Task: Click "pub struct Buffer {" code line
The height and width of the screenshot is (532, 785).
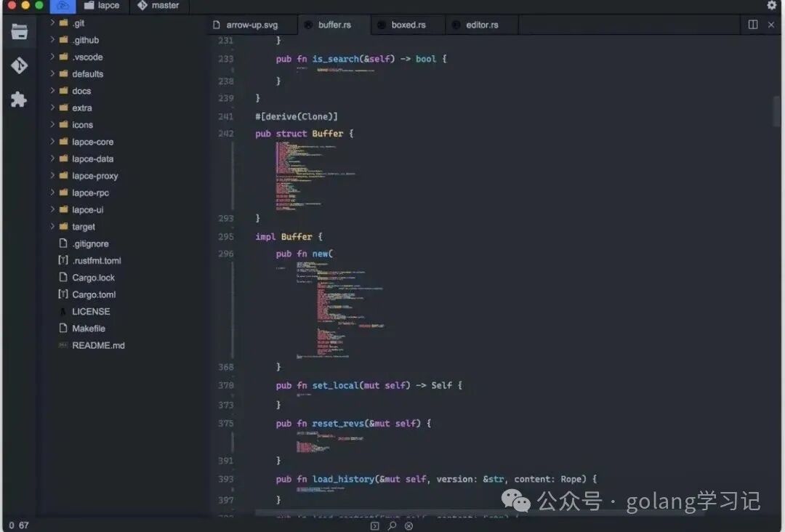Action: tap(304, 134)
